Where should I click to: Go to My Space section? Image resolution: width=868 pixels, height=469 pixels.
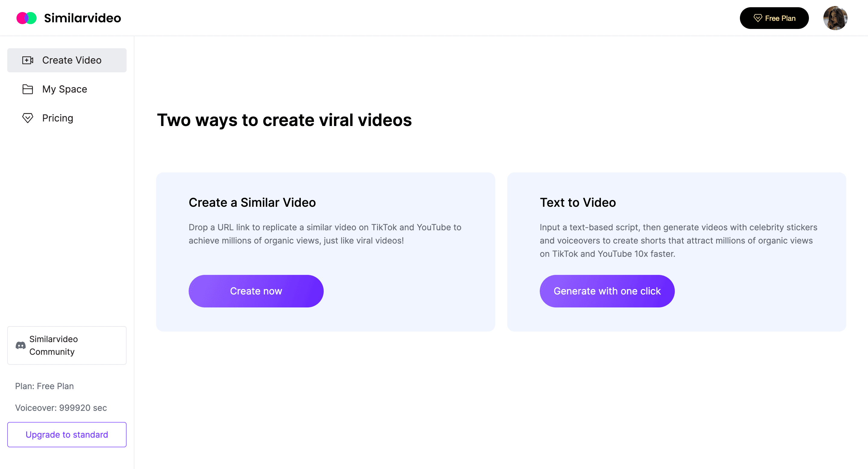65,89
